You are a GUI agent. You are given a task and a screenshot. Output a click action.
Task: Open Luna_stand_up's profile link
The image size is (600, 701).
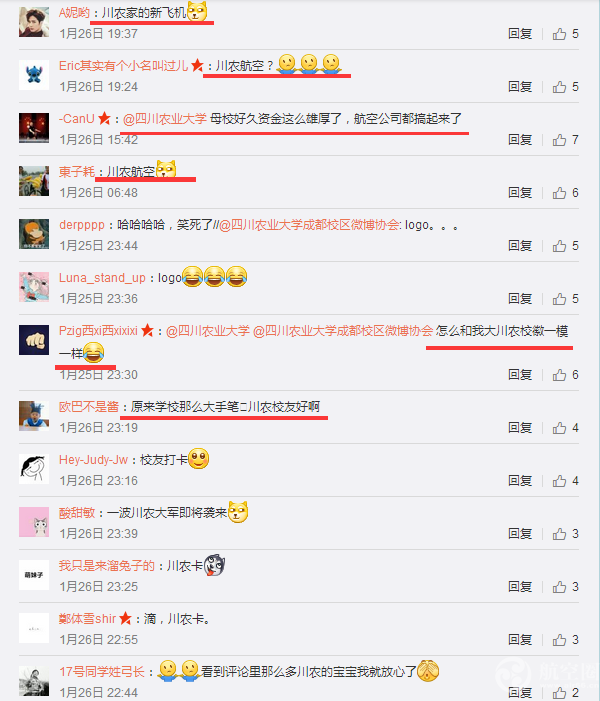(102, 278)
